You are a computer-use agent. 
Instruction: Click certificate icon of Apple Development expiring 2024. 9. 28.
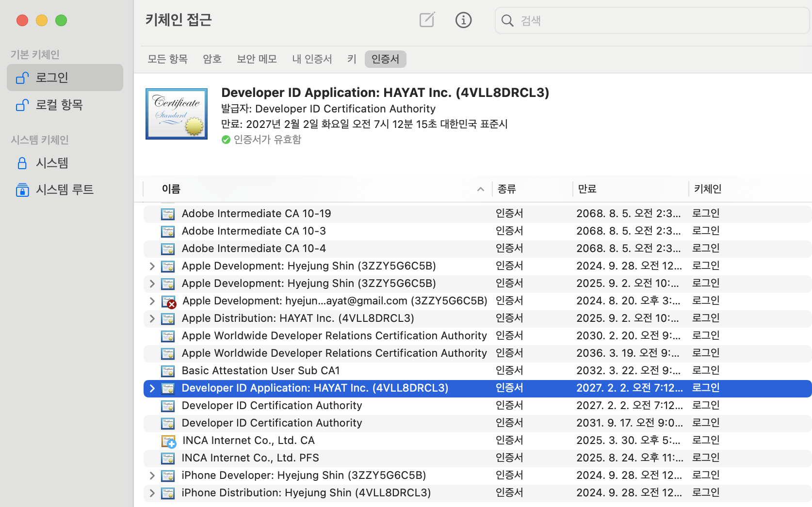(x=168, y=266)
